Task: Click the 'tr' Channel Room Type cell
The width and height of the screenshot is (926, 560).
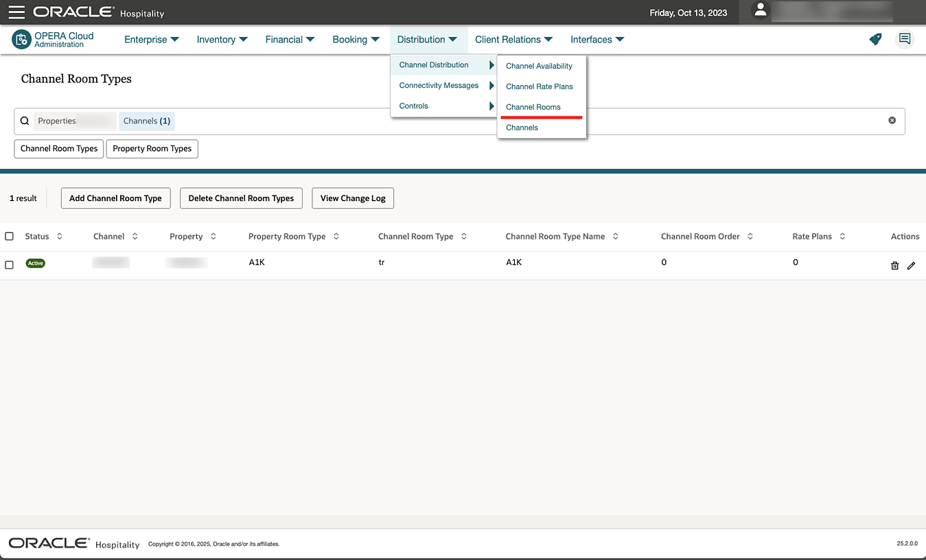Action: click(x=382, y=262)
